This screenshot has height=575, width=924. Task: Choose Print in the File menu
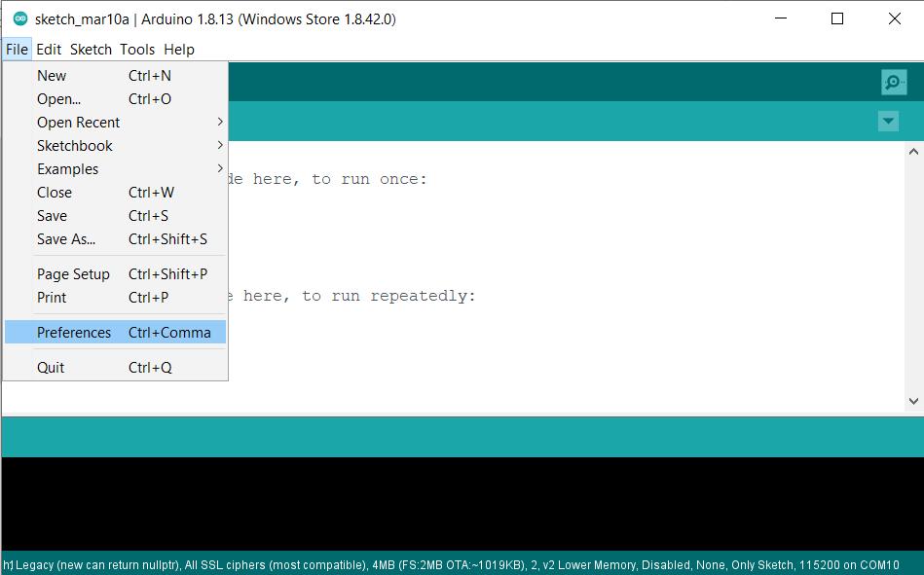(115, 298)
